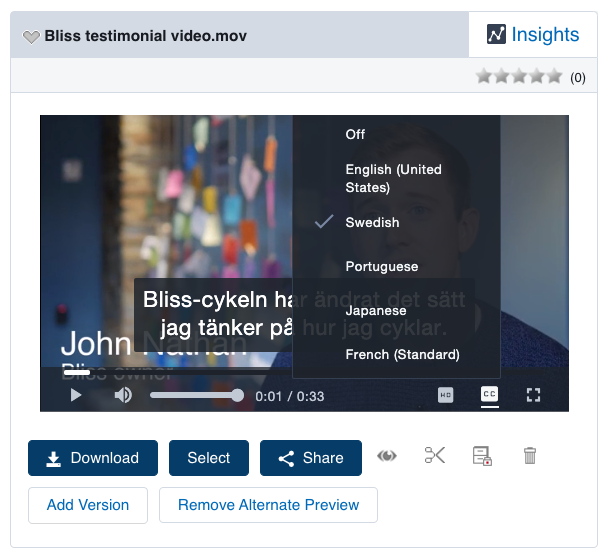Click Add Version
Screen dimensions: 606x556
(88, 505)
